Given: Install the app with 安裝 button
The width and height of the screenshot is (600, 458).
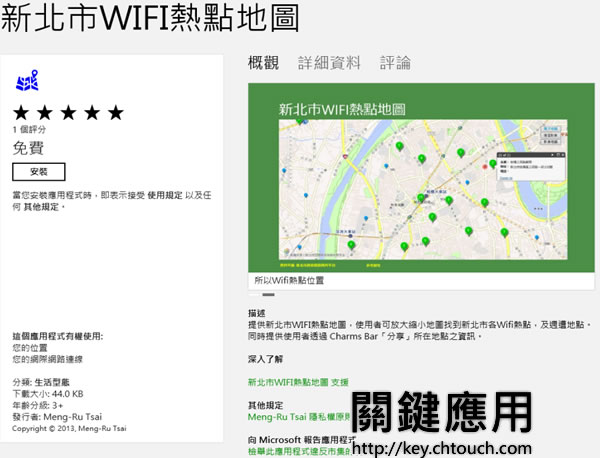Looking at the screenshot, I should pos(39,172).
